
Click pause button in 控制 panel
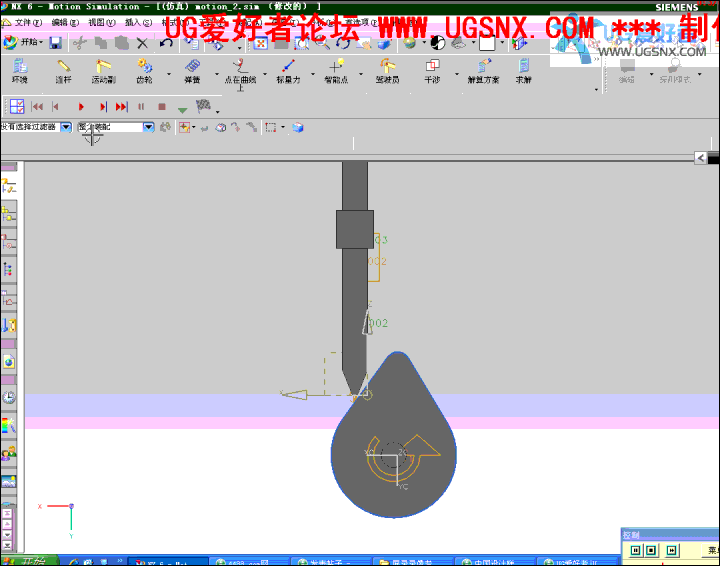[636, 550]
